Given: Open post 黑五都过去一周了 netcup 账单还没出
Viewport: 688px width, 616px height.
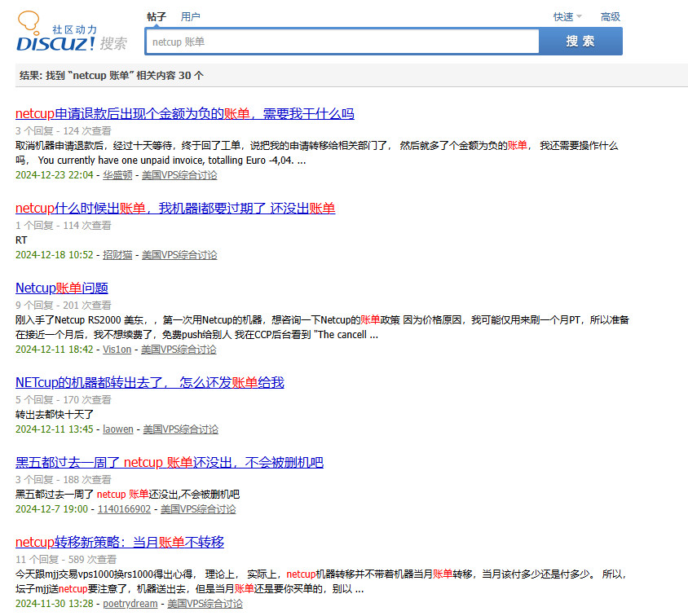Looking at the screenshot, I should click(x=170, y=463).
